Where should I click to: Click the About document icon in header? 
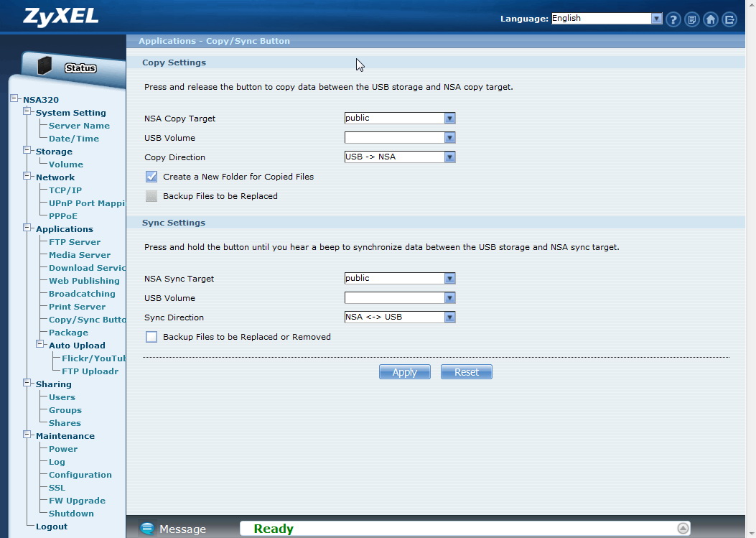(692, 20)
